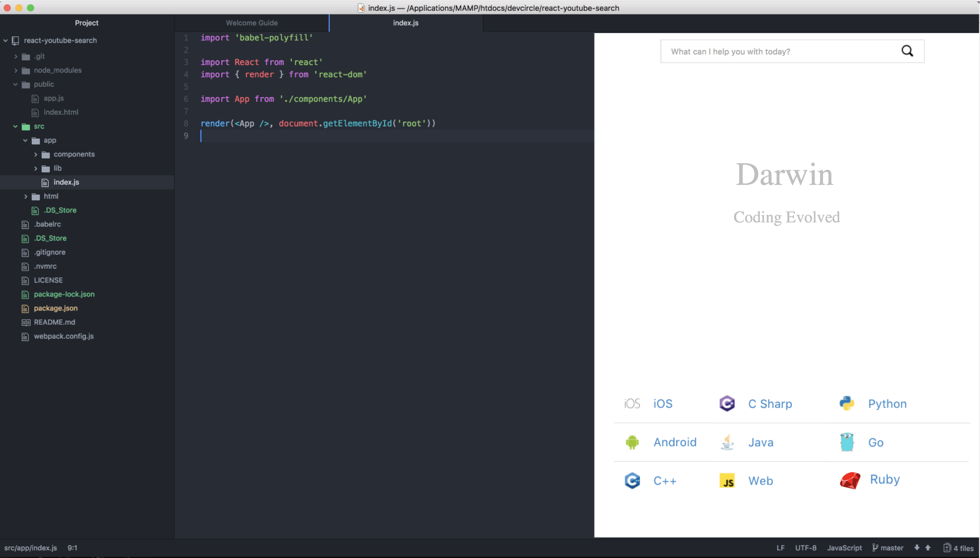Viewport: 980px width, 558px height.
Task: Click the Go gopher icon
Action: click(x=846, y=442)
